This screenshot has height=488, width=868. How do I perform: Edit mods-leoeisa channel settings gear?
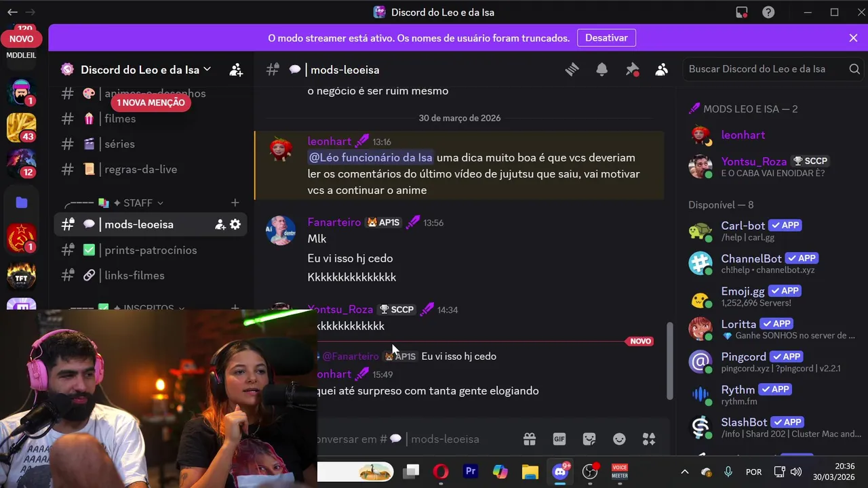click(x=235, y=224)
